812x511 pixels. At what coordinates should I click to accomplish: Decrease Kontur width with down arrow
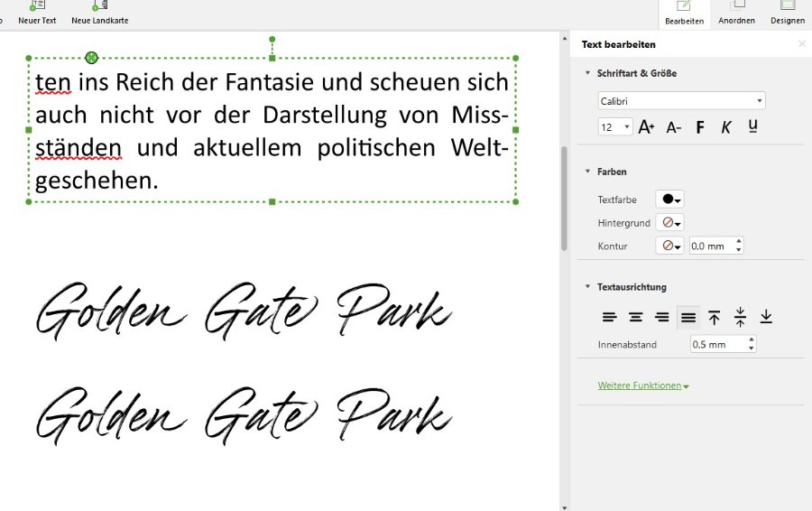click(x=739, y=250)
